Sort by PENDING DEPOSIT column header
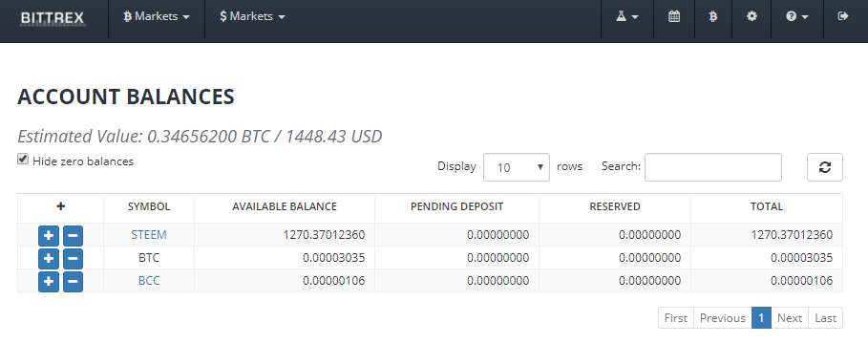 point(456,206)
